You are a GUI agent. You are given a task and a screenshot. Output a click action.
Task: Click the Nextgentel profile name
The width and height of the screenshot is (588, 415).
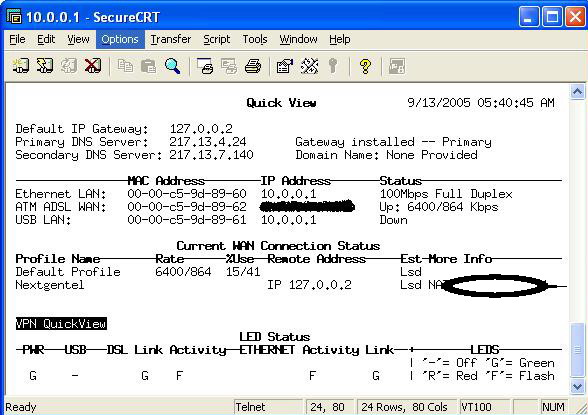coord(50,285)
